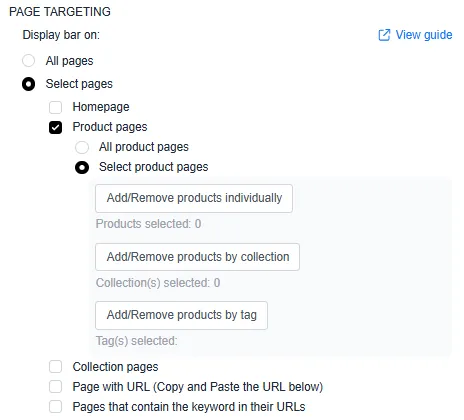Click the Page with URL label text
Viewport: 464px width, 420px height.
198,387
